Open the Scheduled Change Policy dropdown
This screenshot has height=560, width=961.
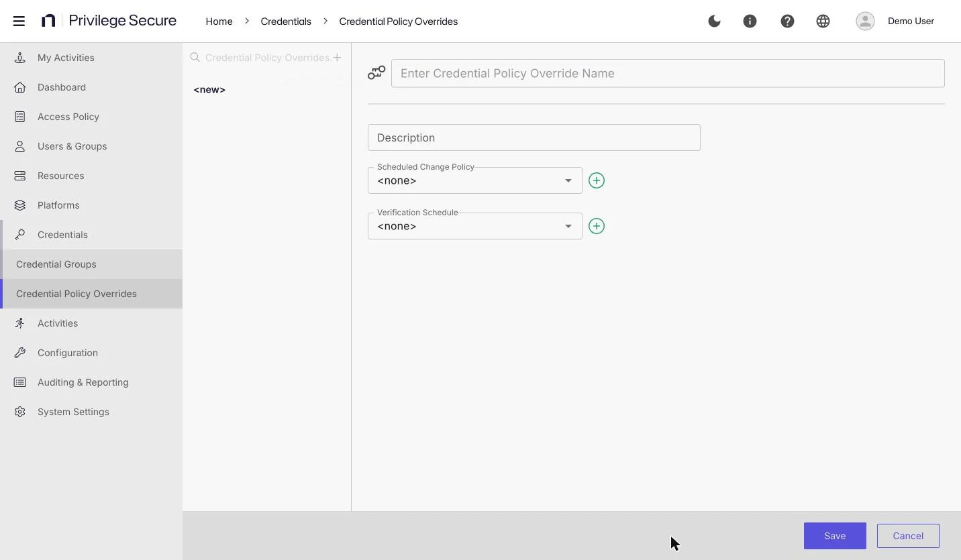[474, 180]
